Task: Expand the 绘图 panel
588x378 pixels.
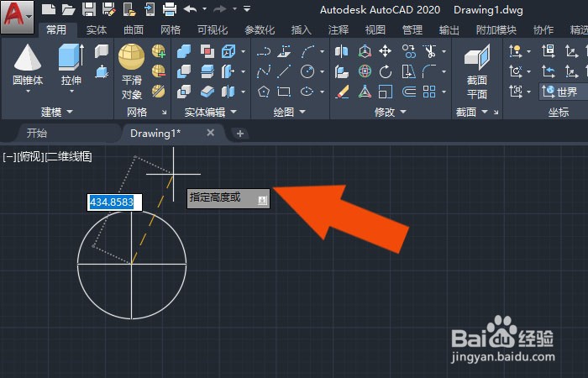Action: click(x=290, y=112)
